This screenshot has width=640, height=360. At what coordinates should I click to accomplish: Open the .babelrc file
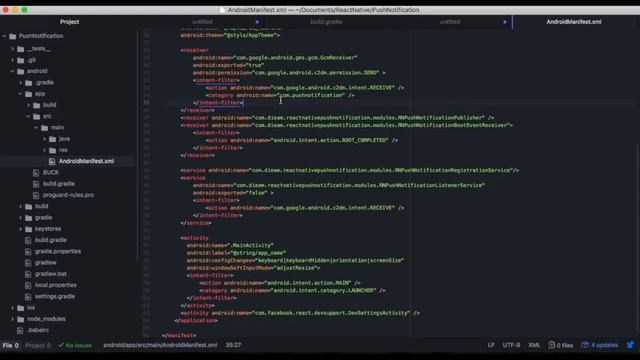pyautogui.click(x=38, y=330)
